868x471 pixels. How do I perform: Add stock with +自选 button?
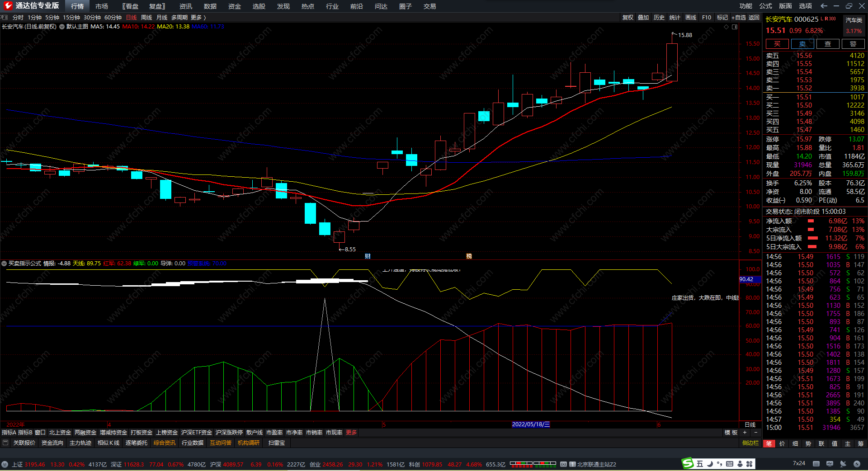[739, 18]
